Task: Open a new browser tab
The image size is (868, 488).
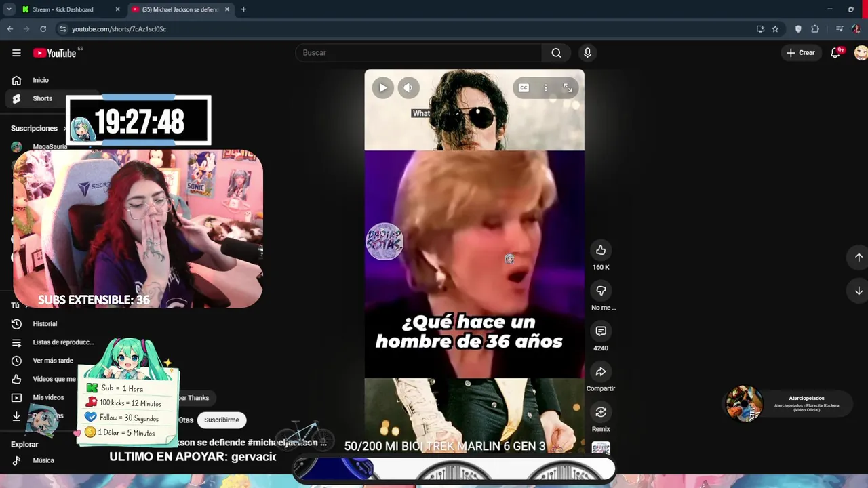Action: (243, 9)
